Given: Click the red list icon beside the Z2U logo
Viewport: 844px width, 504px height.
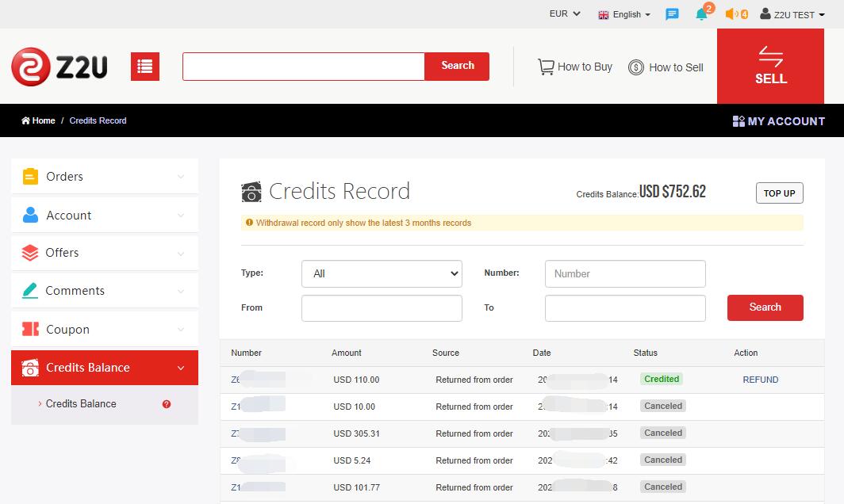Looking at the screenshot, I should (x=144, y=67).
